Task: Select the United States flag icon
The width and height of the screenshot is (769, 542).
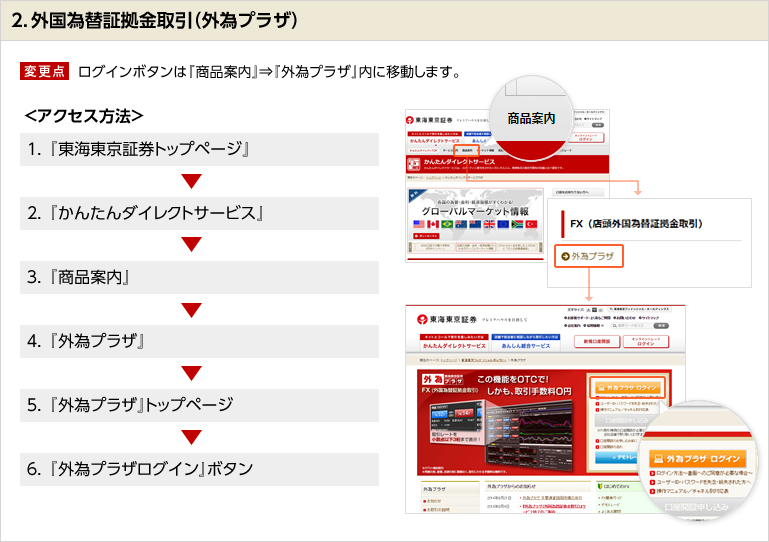Action: click(x=418, y=224)
